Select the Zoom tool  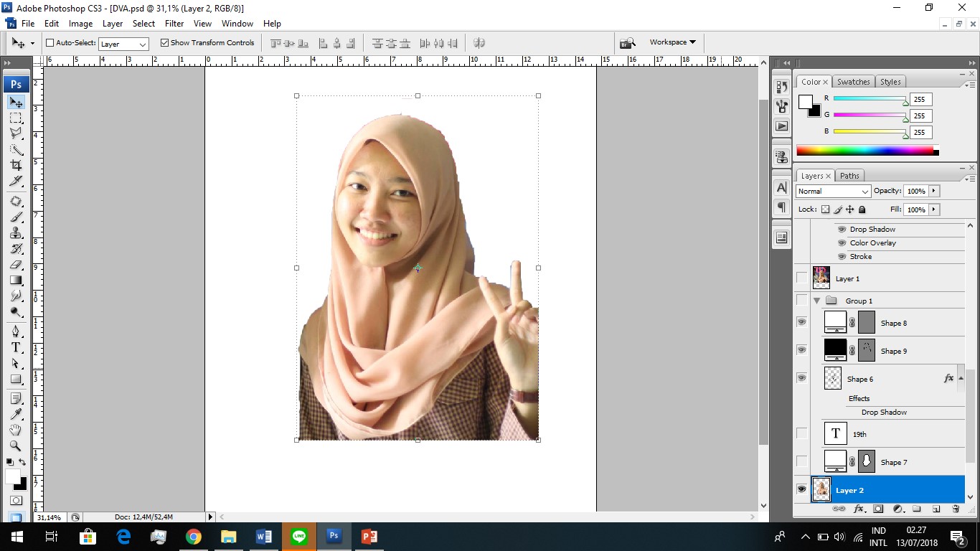tap(16, 446)
